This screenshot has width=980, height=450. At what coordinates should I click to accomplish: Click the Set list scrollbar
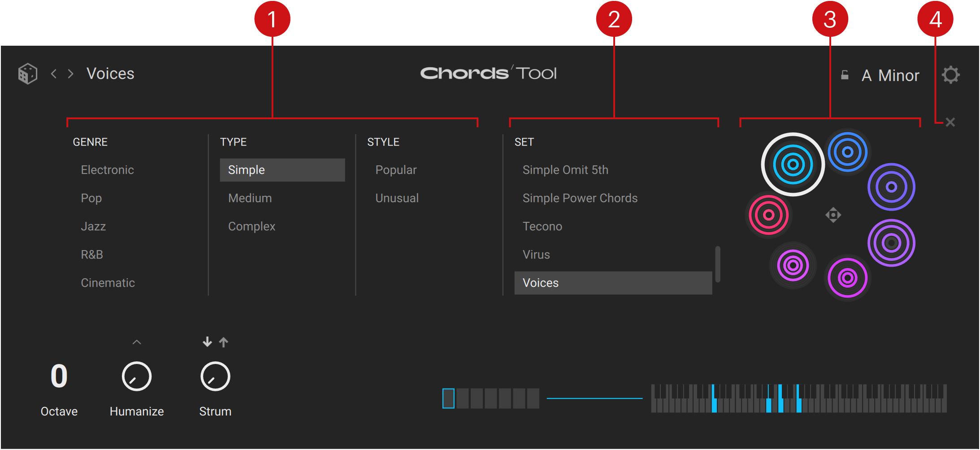point(718,264)
